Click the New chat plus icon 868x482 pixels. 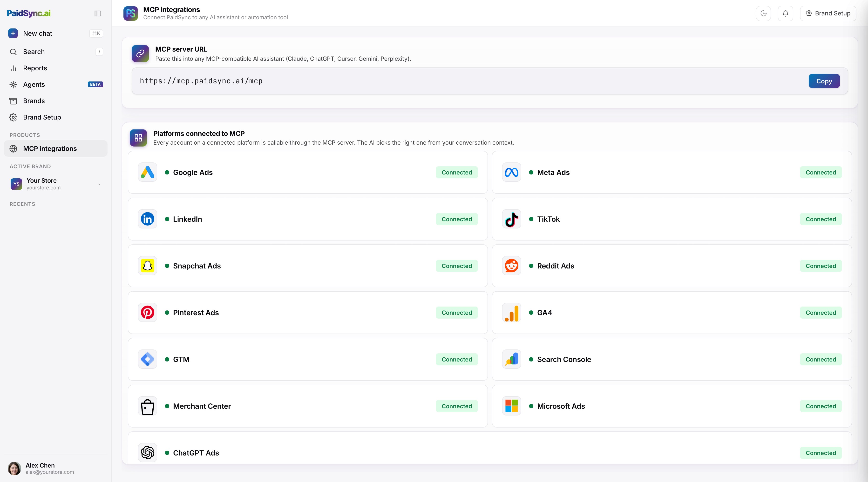click(13, 33)
